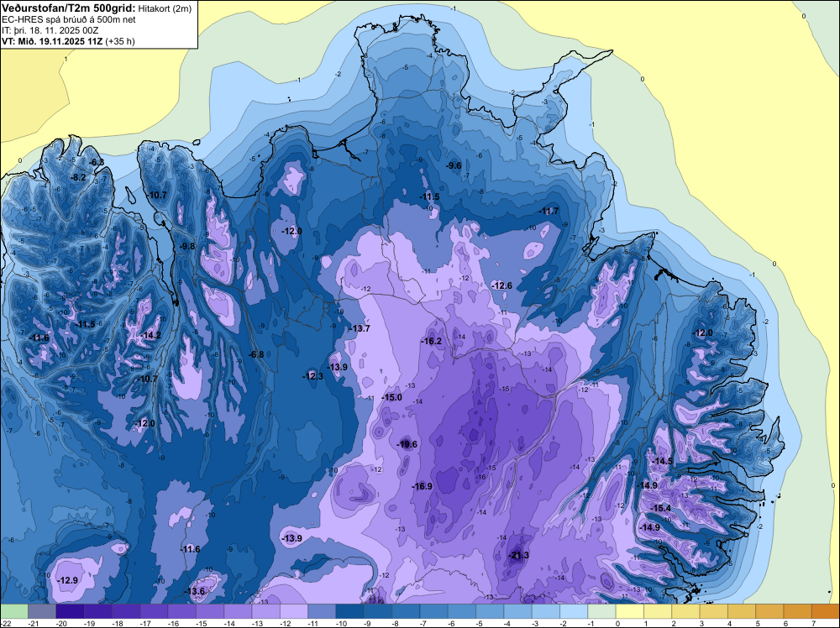This screenshot has width=840, height=628.
Task: Click the -13.6 temperature value
Action: 195,591
